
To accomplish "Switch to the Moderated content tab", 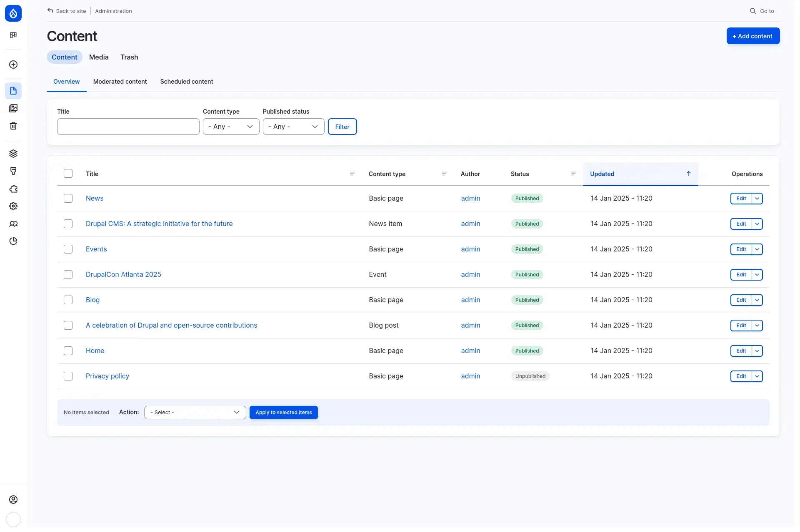I will [120, 82].
